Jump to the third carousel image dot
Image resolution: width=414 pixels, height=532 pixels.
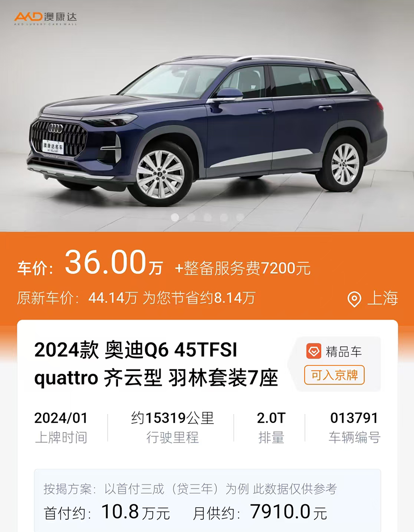click(208, 217)
